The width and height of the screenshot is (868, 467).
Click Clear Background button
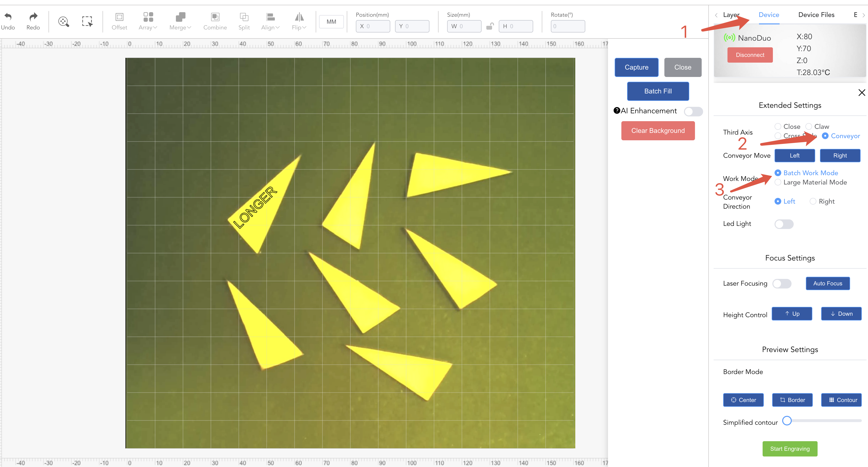pyautogui.click(x=658, y=131)
